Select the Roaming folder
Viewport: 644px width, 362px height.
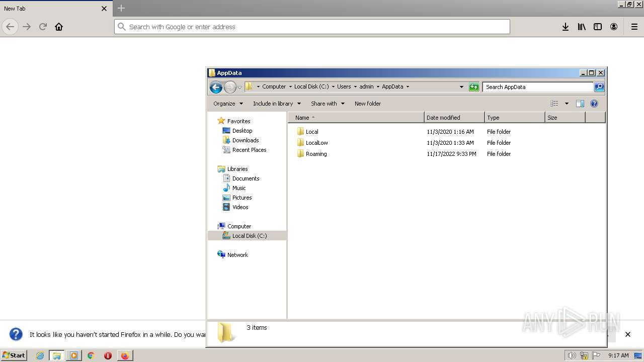tap(316, 154)
